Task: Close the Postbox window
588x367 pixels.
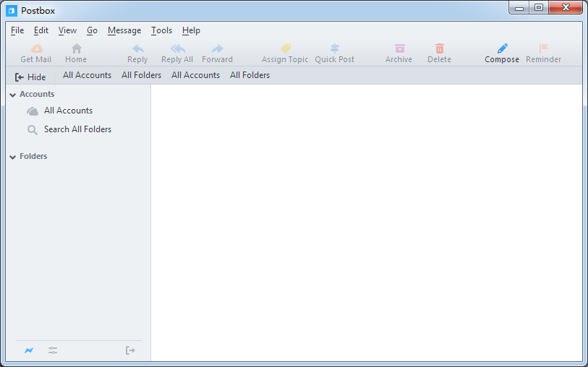Action: (x=566, y=7)
